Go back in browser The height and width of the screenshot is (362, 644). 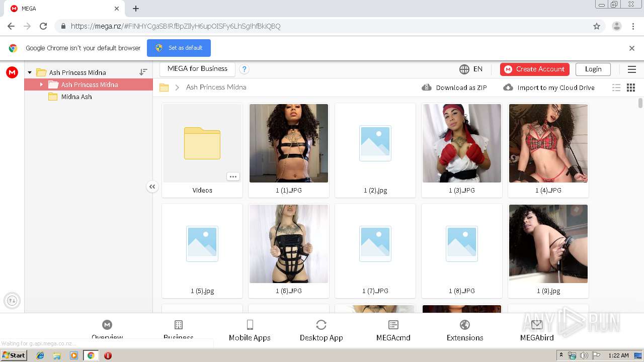(x=11, y=26)
